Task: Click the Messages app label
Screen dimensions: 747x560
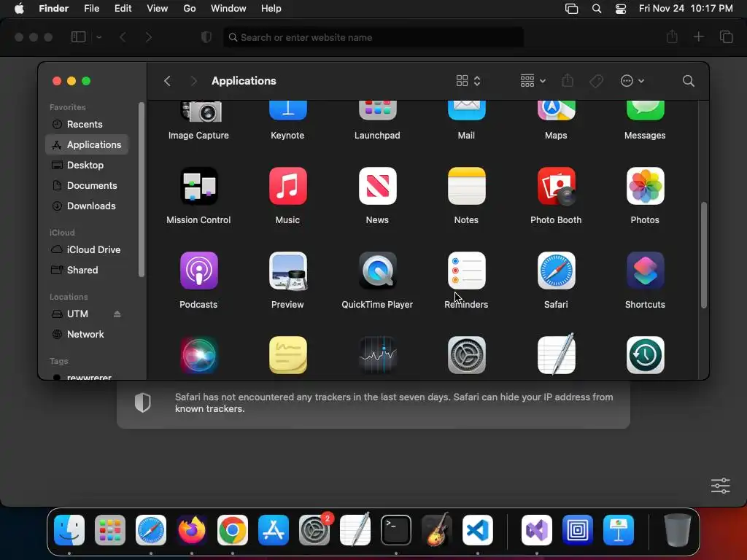Action: tap(645, 135)
